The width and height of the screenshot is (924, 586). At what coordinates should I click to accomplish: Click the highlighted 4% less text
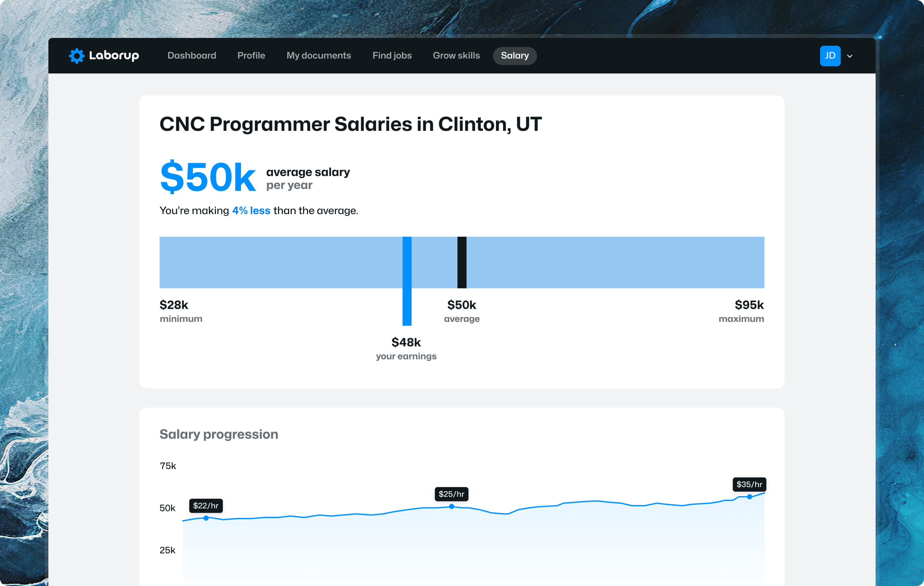click(x=251, y=211)
